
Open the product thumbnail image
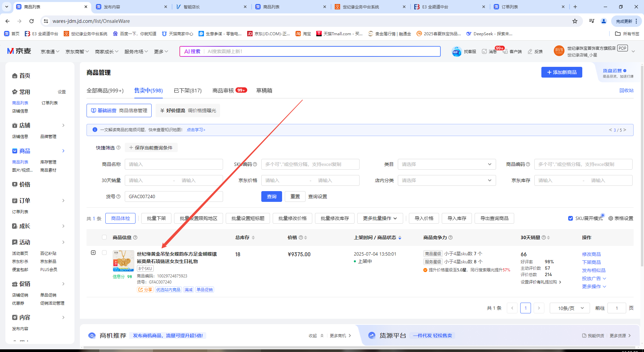coord(123,261)
